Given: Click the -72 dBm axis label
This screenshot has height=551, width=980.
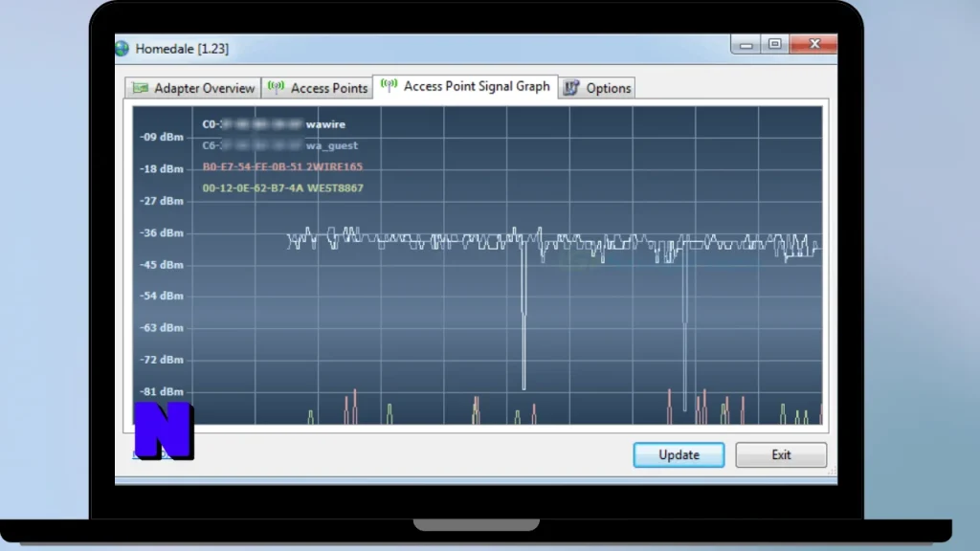Looking at the screenshot, I should [x=161, y=360].
